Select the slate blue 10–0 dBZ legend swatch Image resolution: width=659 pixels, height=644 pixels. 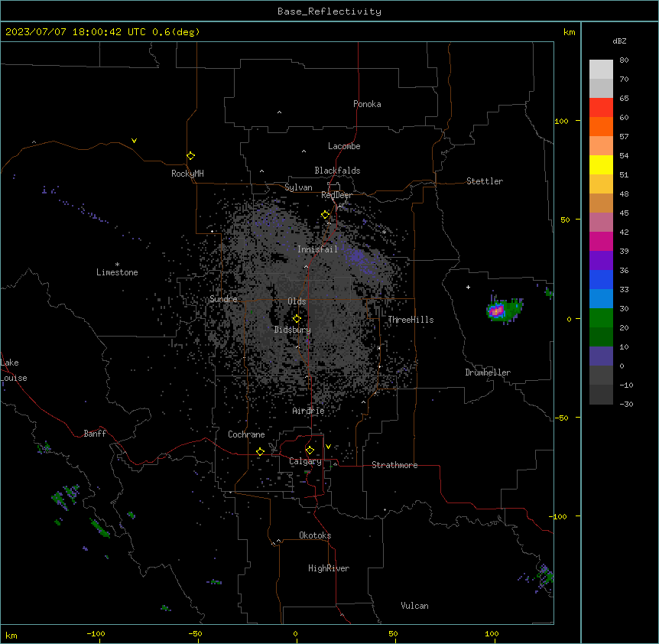point(601,356)
